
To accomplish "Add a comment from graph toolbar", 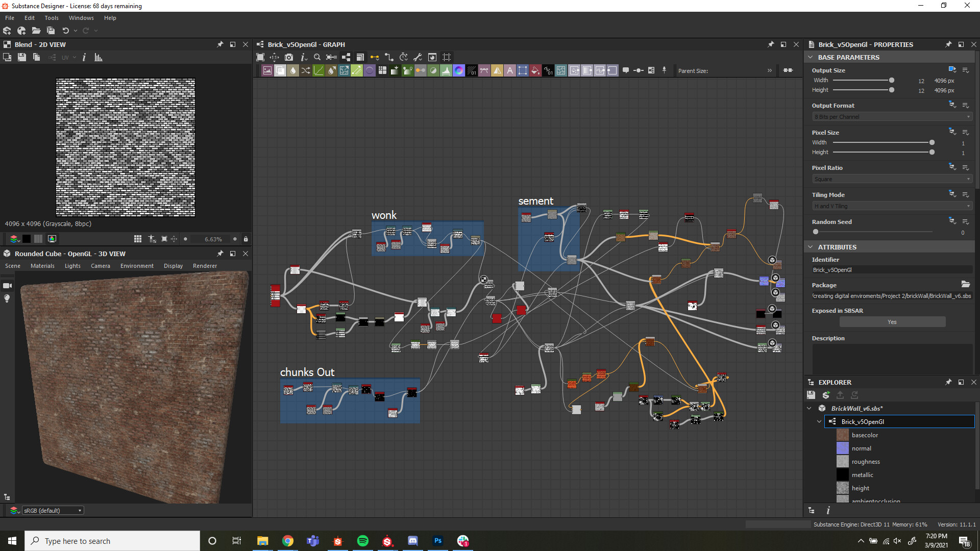I will (x=626, y=70).
